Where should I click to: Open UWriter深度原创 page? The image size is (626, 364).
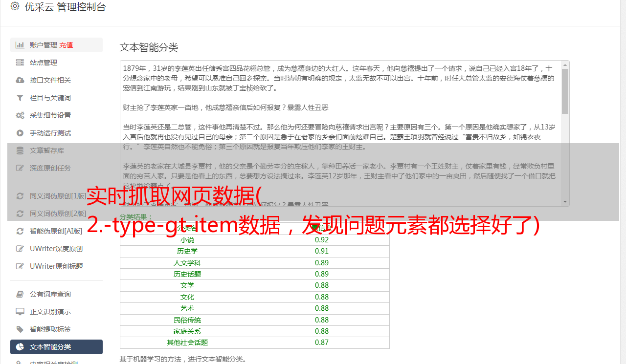pyautogui.click(x=56, y=249)
